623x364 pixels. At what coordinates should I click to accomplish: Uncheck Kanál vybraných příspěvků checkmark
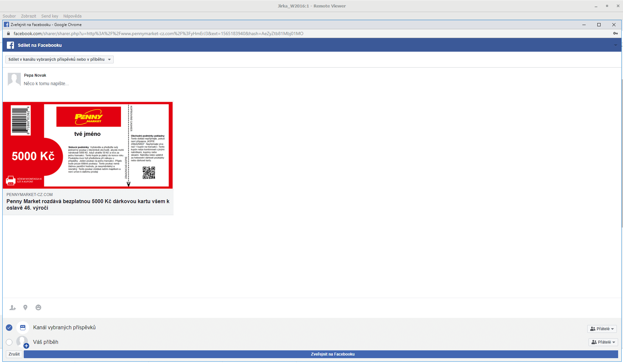pyautogui.click(x=9, y=328)
